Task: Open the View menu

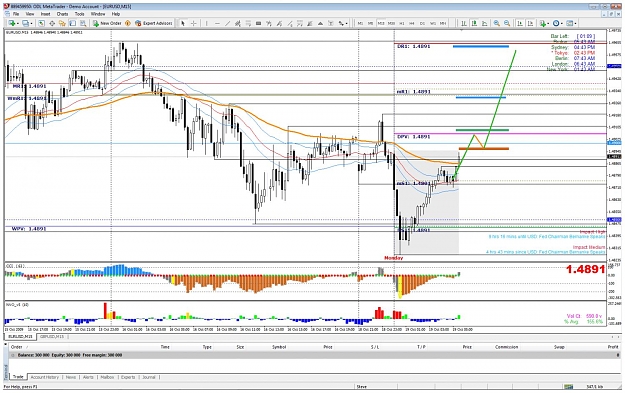Action: [30, 14]
